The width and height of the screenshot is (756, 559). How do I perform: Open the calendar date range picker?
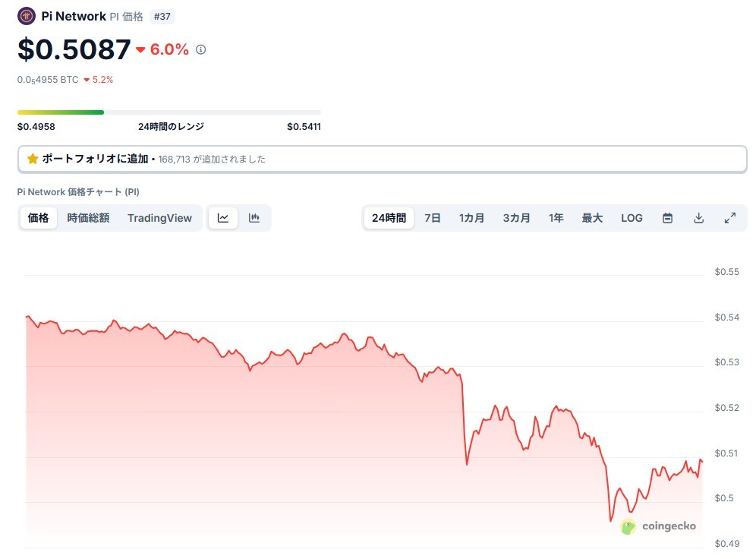pos(667,218)
